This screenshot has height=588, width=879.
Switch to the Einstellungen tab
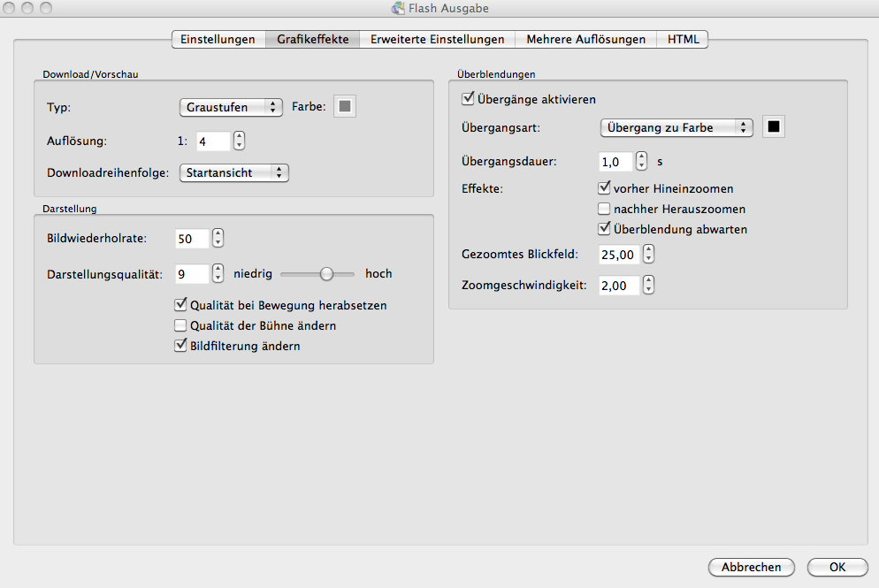[x=218, y=39]
